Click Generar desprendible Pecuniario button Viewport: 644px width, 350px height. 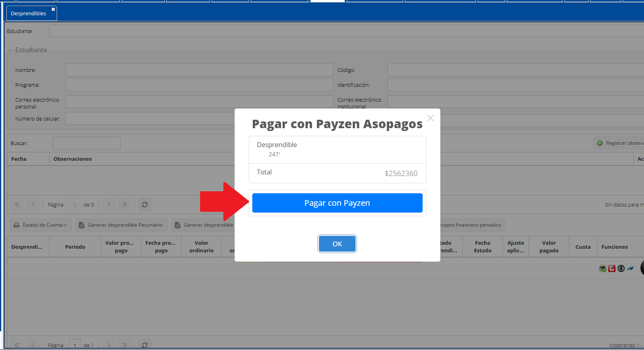tap(122, 225)
